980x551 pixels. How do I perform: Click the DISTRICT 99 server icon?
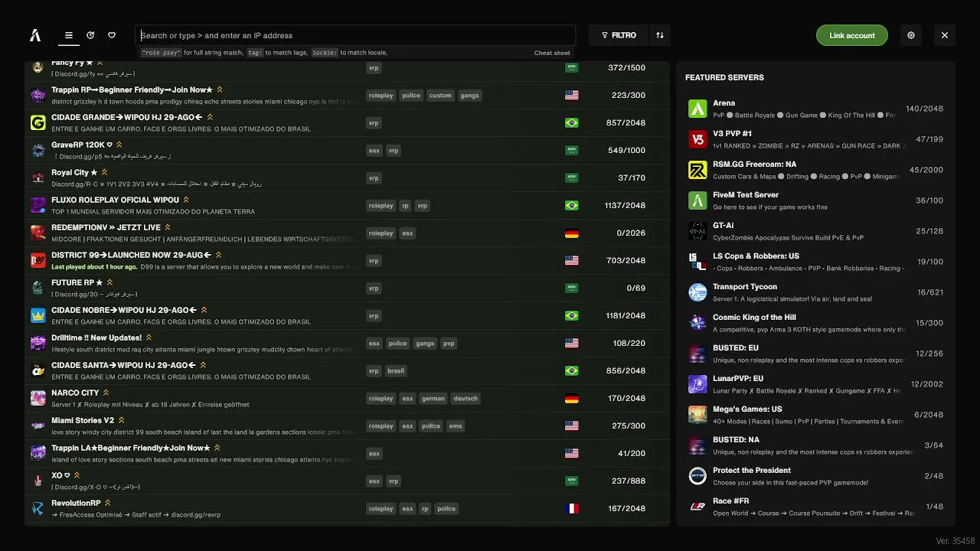(x=38, y=260)
